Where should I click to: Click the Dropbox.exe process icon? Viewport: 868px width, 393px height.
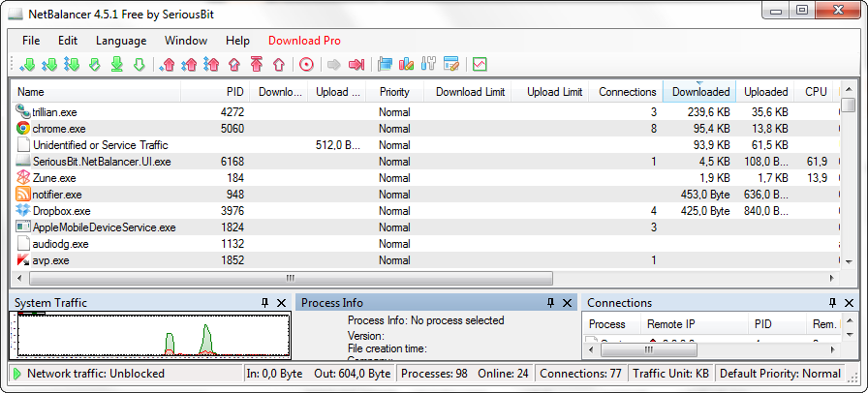pyautogui.click(x=23, y=210)
